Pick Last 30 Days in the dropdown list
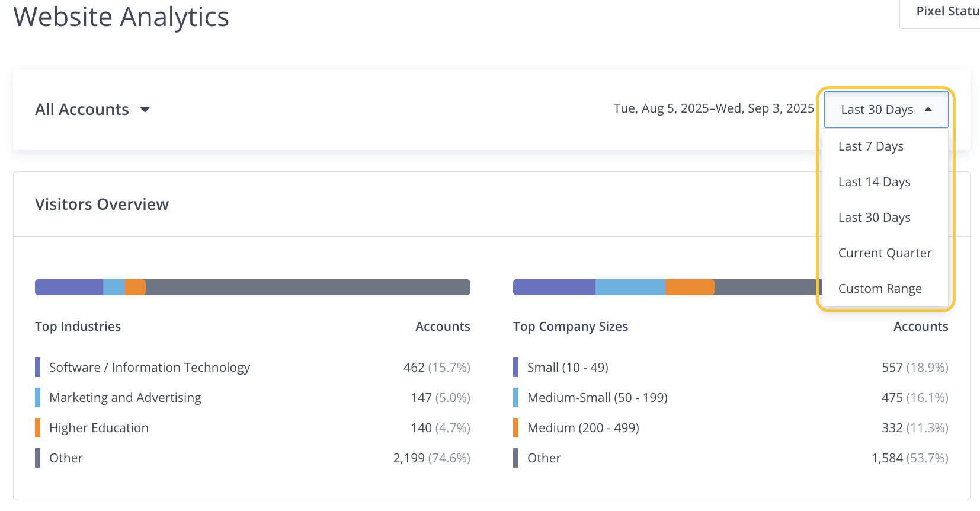Viewport: 980px width, 511px height. (x=874, y=218)
